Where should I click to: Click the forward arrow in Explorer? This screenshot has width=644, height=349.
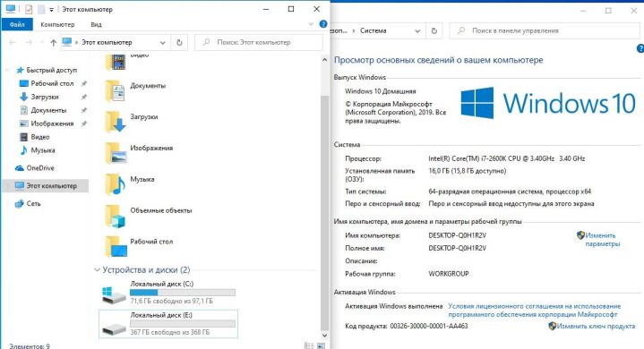(x=29, y=42)
